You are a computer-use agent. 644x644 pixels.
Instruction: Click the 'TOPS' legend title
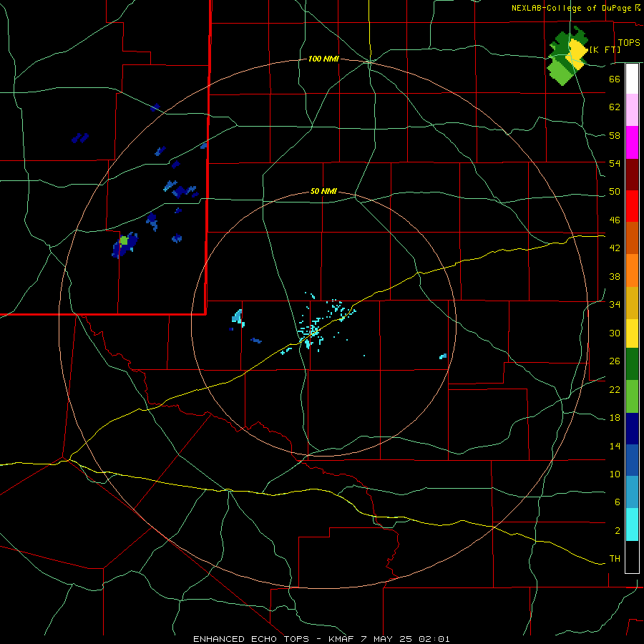point(629,43)
